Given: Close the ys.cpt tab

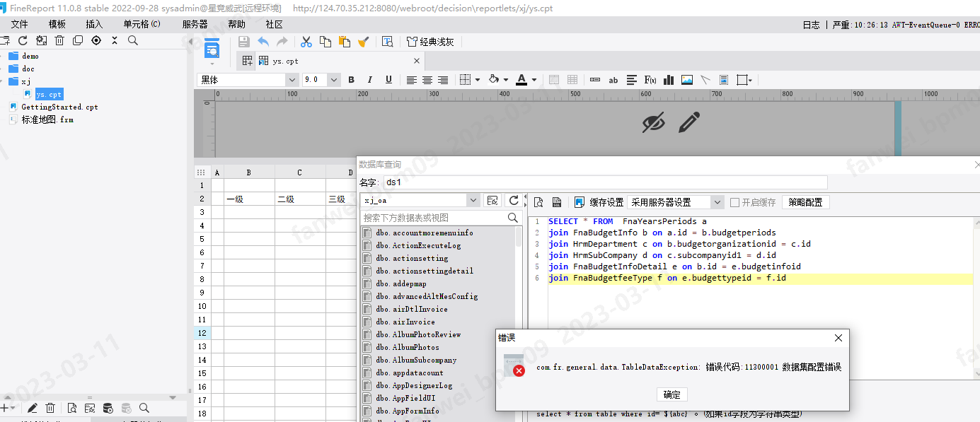Looking at the screenshot, I should [417, 61].
